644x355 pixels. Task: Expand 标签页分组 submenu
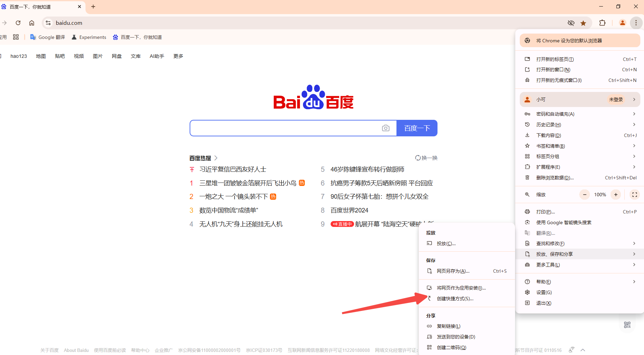click(x=580, y=156)
